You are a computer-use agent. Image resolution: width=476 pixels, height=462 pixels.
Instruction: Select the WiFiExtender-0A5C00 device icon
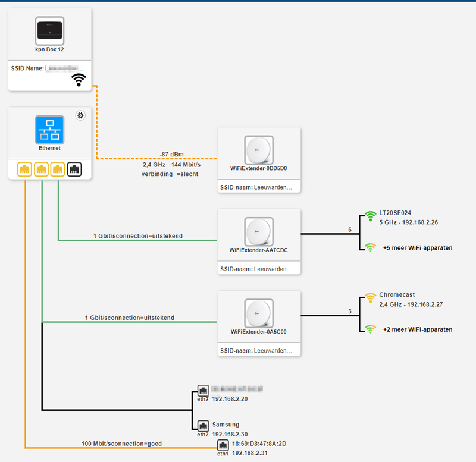pyautogui.click(x=259, y=313)
